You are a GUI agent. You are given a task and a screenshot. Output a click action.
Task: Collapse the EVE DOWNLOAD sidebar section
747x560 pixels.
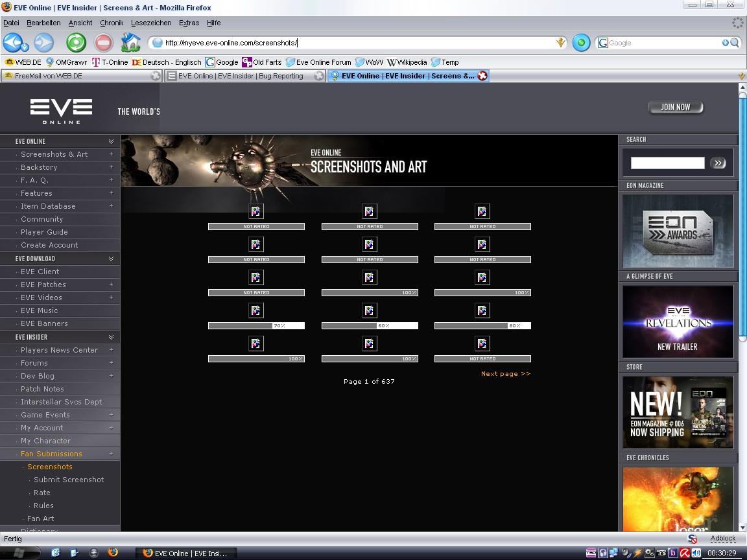(111, 259)
